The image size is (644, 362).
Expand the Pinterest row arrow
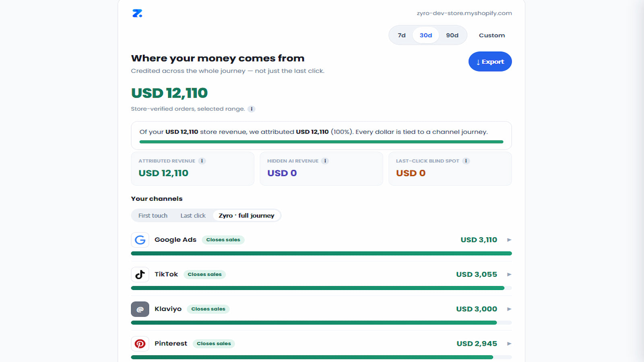(509, 343)
